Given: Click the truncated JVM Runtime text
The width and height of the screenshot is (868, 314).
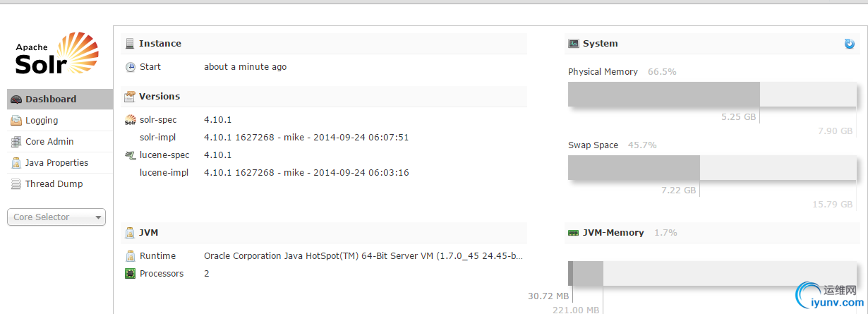Looking at the screenshot, I should click(x=363, y=256).
